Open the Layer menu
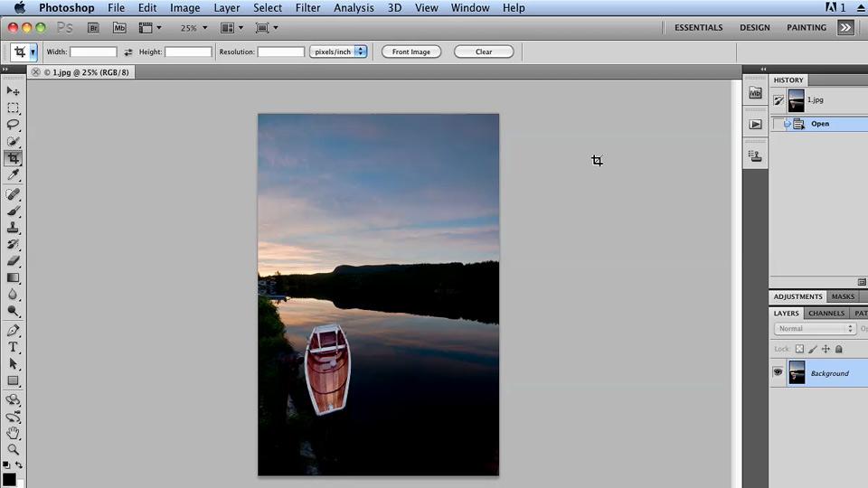Image resolution: width=868 pixels, height=488 pixels. click(x=226, y=8)
